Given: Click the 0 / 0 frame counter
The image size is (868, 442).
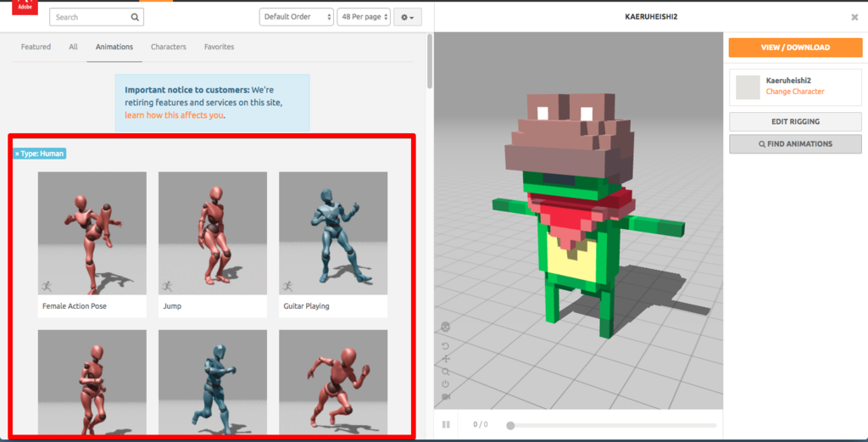Looking at the screenshot, I should (x=481, y=424).
